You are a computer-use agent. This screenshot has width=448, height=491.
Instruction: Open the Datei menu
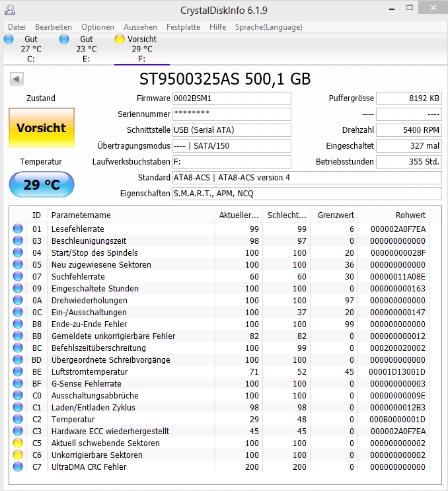coord(17,27)
